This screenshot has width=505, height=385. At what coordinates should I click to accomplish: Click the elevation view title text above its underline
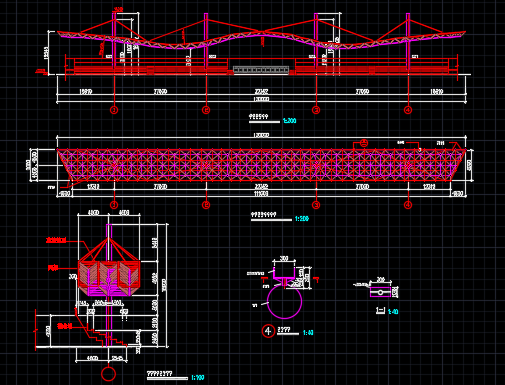point(259,117)
